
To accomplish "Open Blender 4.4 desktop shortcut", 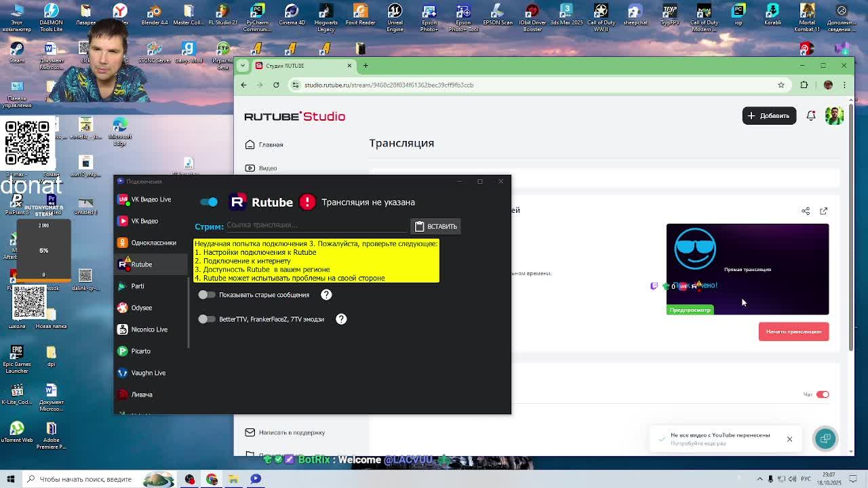I will tap(155, 15).
